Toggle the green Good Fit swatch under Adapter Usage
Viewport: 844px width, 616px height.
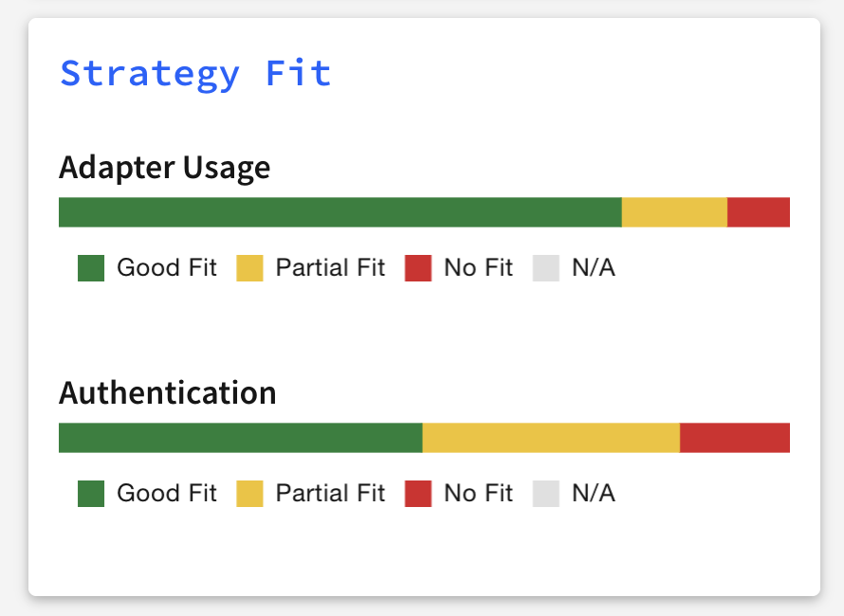91,268
